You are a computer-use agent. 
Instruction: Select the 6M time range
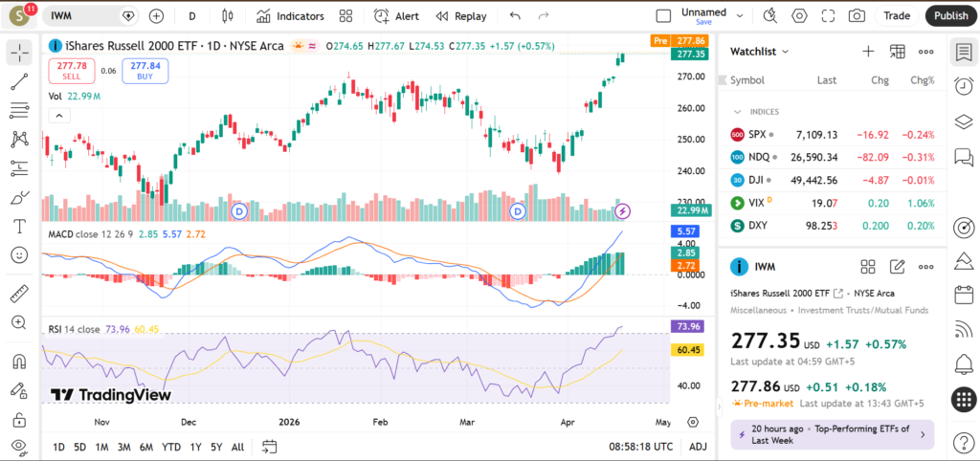[x=145, y=447]
